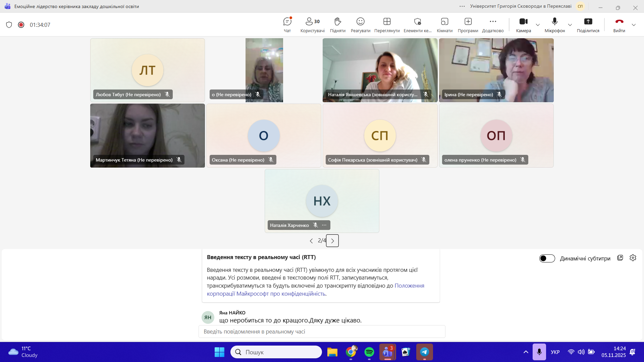
Task: Open Кімнати breakout rooms
Action: point(444,24)
